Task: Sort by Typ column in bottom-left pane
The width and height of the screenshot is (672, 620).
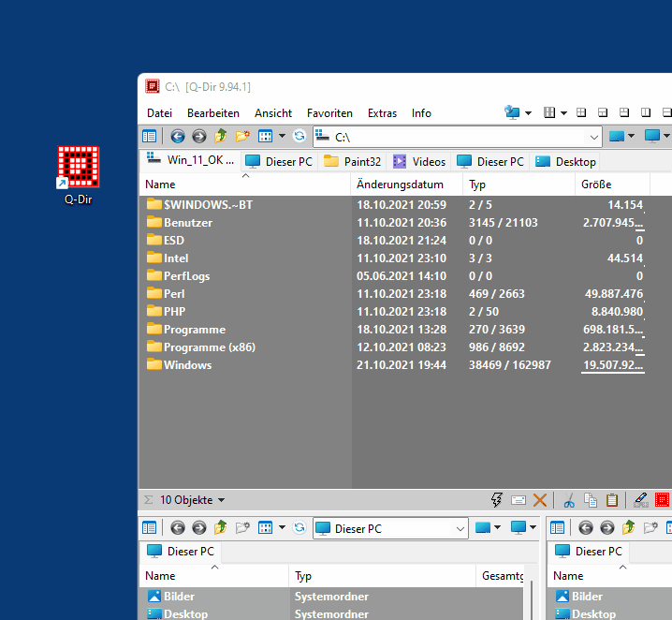Action: point(382,576)
